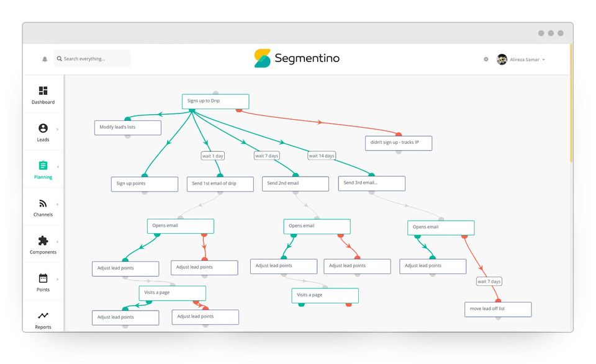Open the Reports trend-line icon
Viewport: 596px width, 364px height.
click(43, 316)
